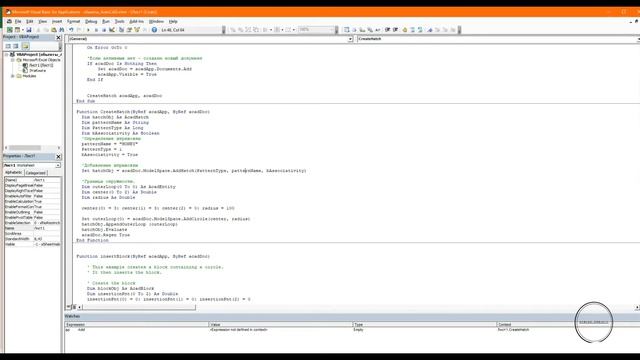Expand the Modules folder node
The width and height of the screenshot is (640, 360).
click(13, 76)
